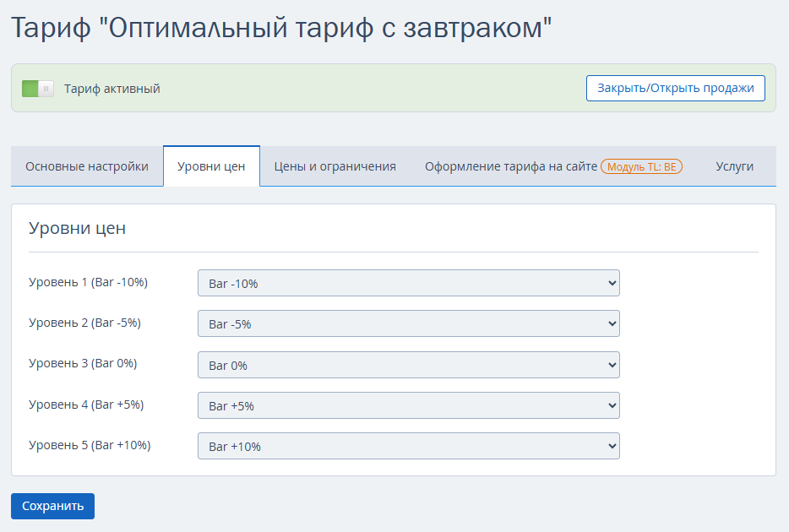Image resolution: width=789 pixels, height=532 pixels.
Task: Click the chevron arrow of the Bar 0% select
Action: [612, 365]
